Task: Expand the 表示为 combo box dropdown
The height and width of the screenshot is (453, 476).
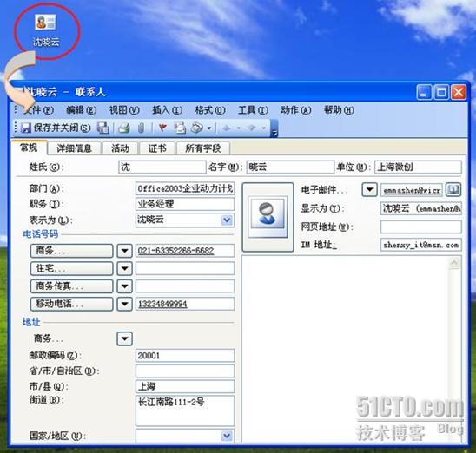Action: coord(227,220)
